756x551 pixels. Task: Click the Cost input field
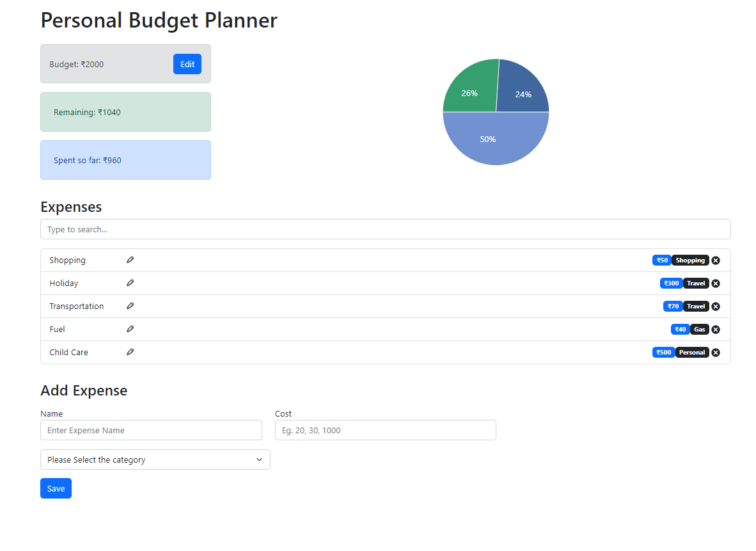pyautogui.click(x=385, y=430)
